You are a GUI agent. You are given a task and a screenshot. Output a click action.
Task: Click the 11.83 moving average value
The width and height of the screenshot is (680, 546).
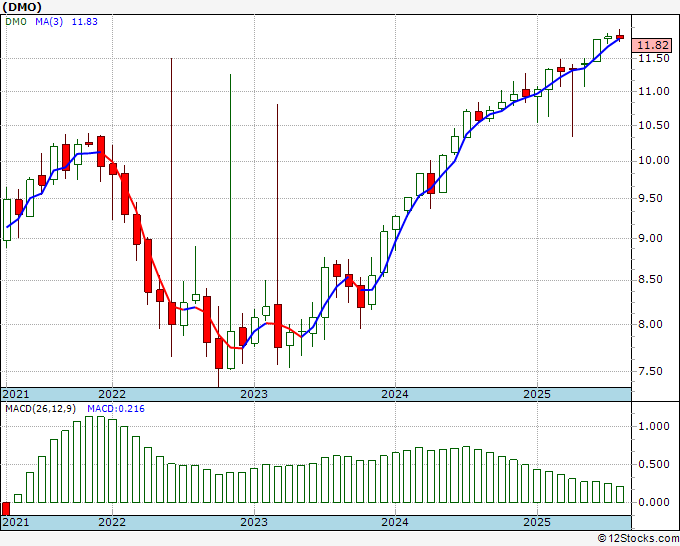[x=85, y=22]
